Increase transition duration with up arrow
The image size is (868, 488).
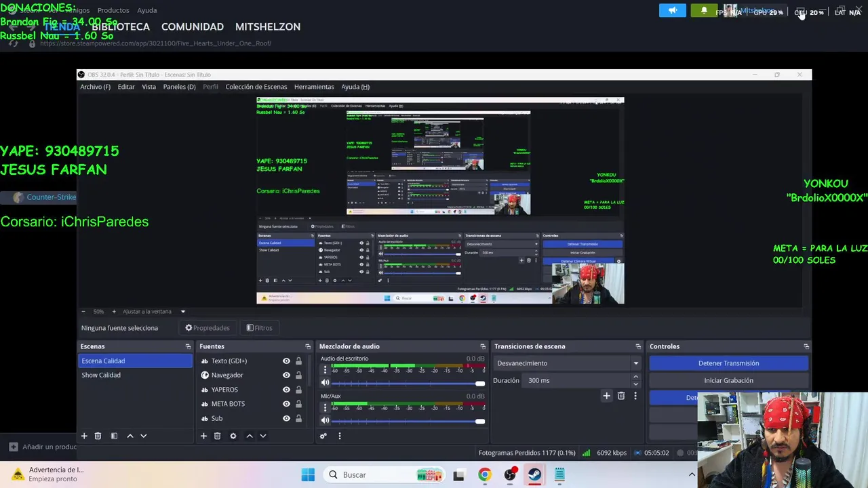(x=635, y=378)
